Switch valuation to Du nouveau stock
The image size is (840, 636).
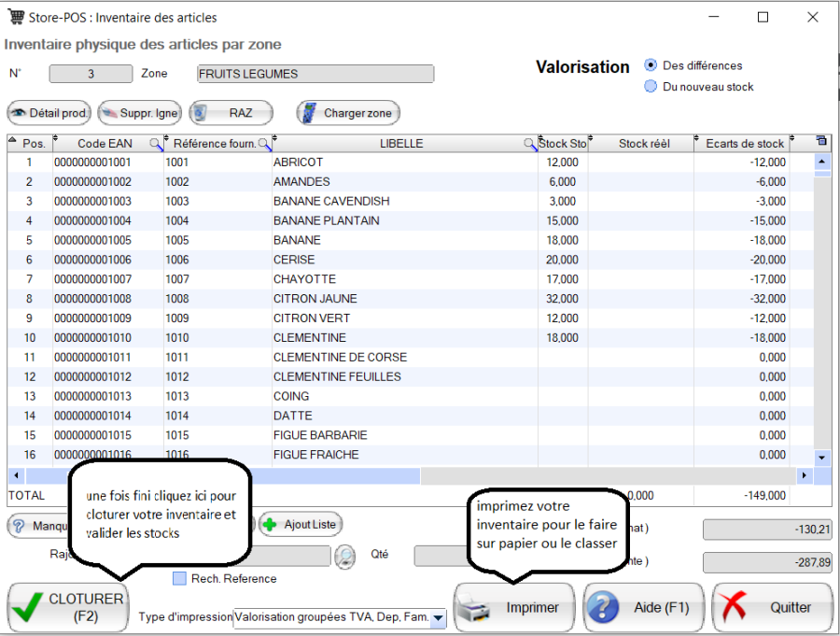point(651,87)
